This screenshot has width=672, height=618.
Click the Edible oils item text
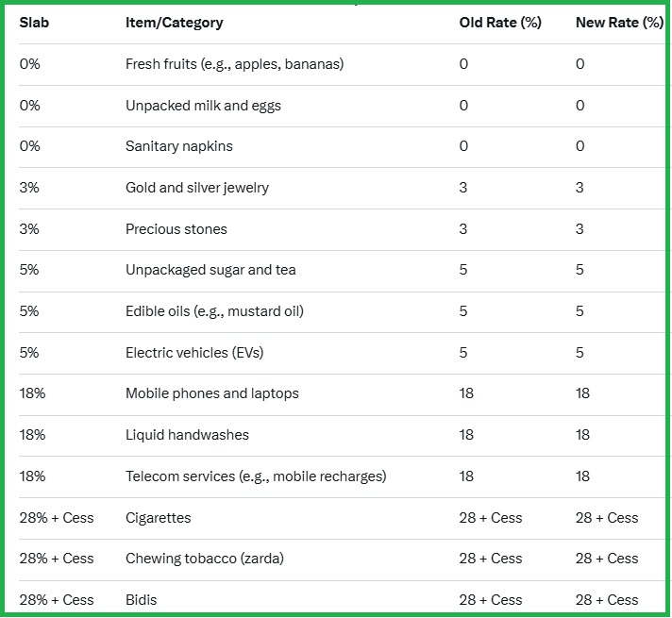coord(214,311)
